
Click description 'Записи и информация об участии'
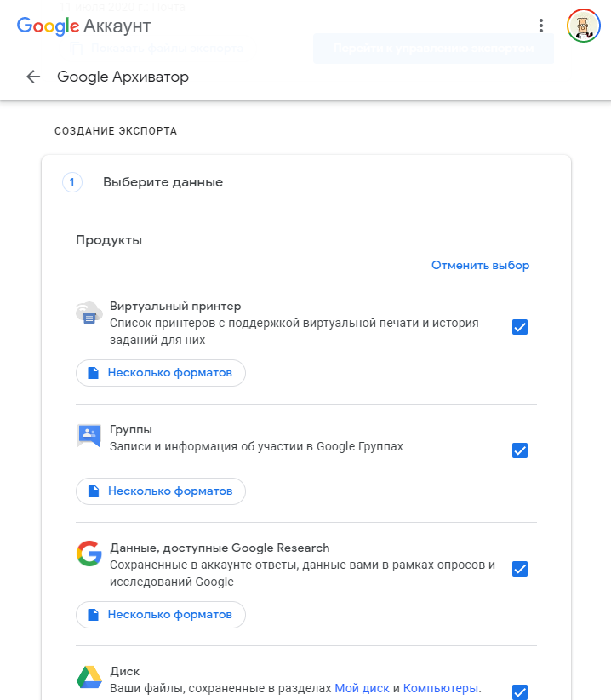[256, 446]
